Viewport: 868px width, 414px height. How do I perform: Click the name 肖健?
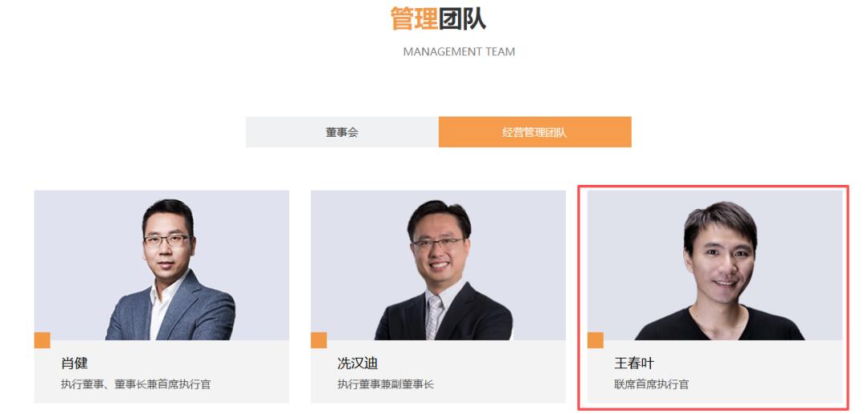click(x=74, y=363)
